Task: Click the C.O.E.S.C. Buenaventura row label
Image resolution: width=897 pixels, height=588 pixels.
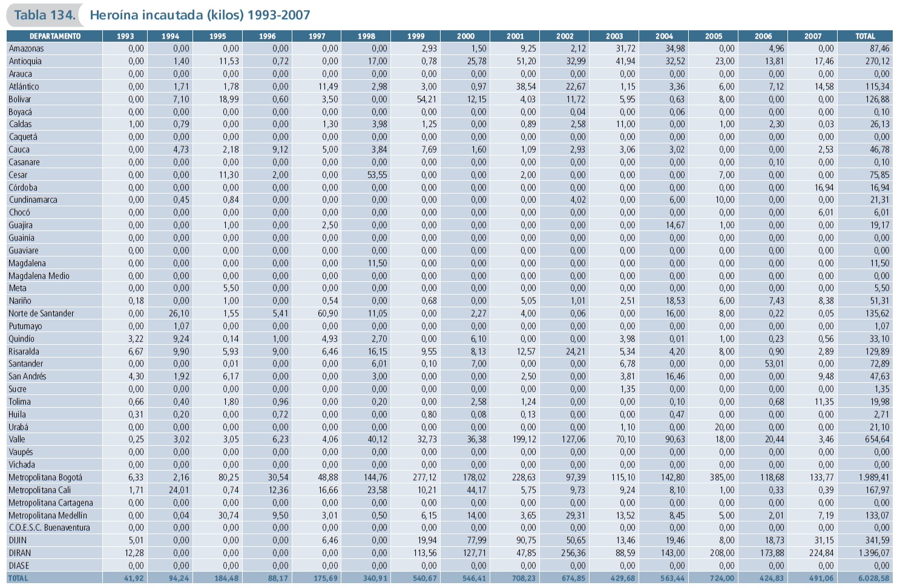Action: (49, 528)
